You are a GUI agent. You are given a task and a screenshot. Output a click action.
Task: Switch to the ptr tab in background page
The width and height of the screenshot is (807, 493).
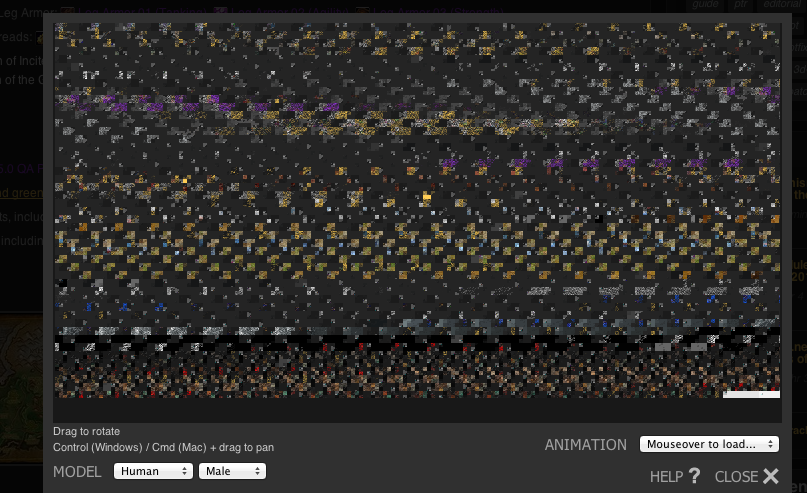click(741, 5)
